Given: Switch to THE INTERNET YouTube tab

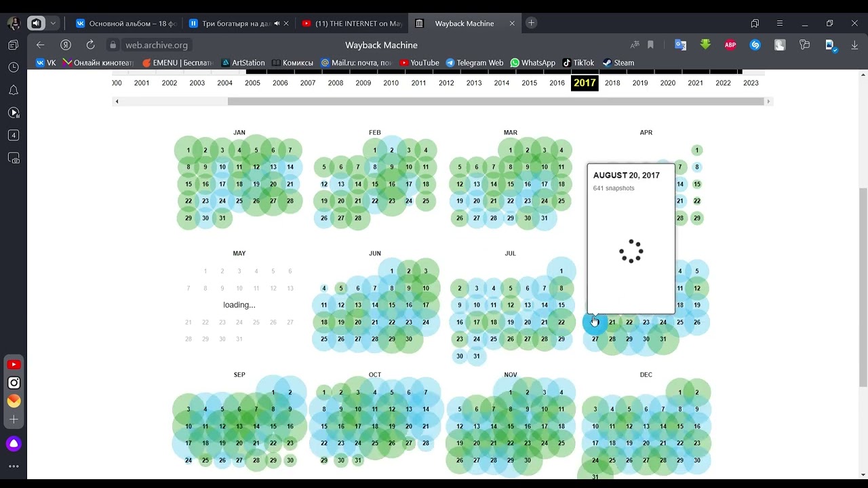Looking at the screenshot, I should coord(351,23).
